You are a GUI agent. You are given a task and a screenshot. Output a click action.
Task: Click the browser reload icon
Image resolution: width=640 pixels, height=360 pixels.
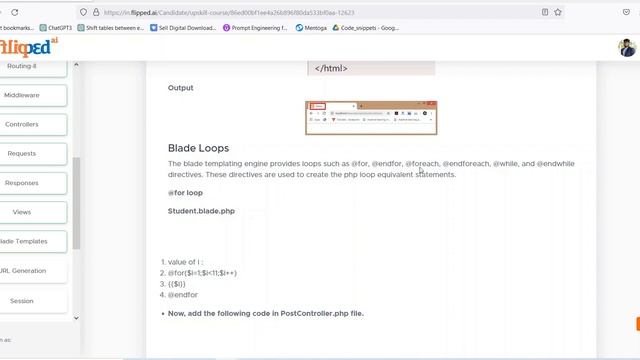point(15,12)
